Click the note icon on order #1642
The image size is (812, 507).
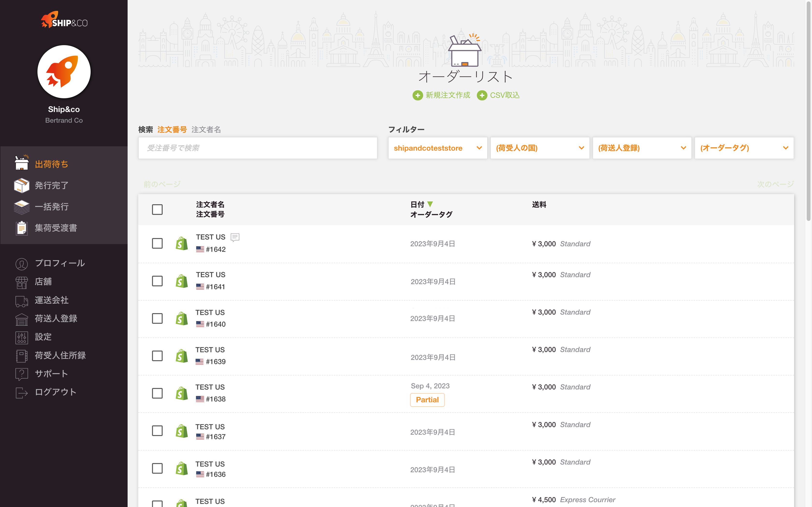click(x=235, y=237)
